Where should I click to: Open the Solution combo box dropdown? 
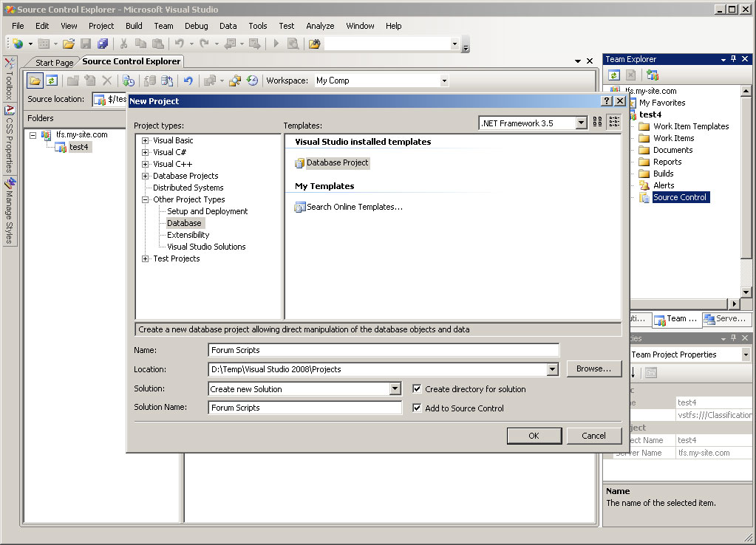pos(395,388)
